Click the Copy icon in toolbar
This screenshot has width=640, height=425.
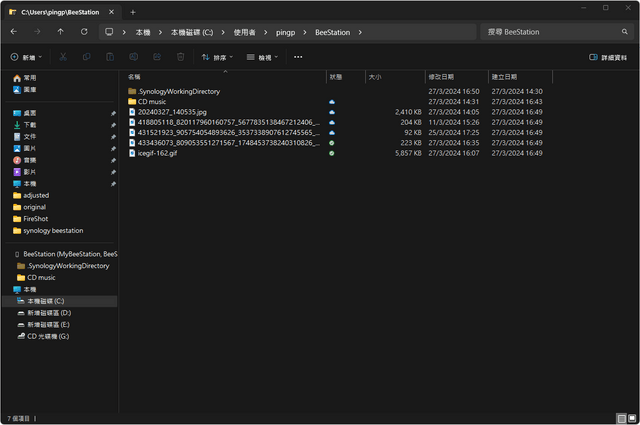(x=87, y=57)
